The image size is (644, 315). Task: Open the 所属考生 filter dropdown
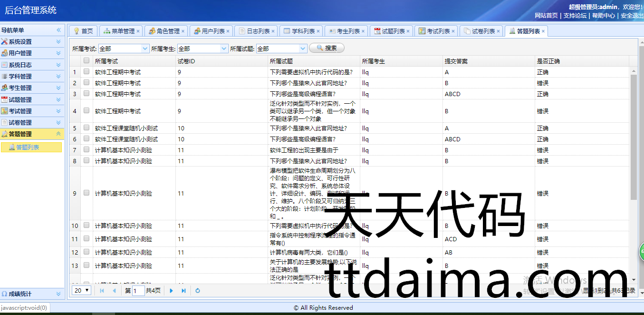point(224,49)
